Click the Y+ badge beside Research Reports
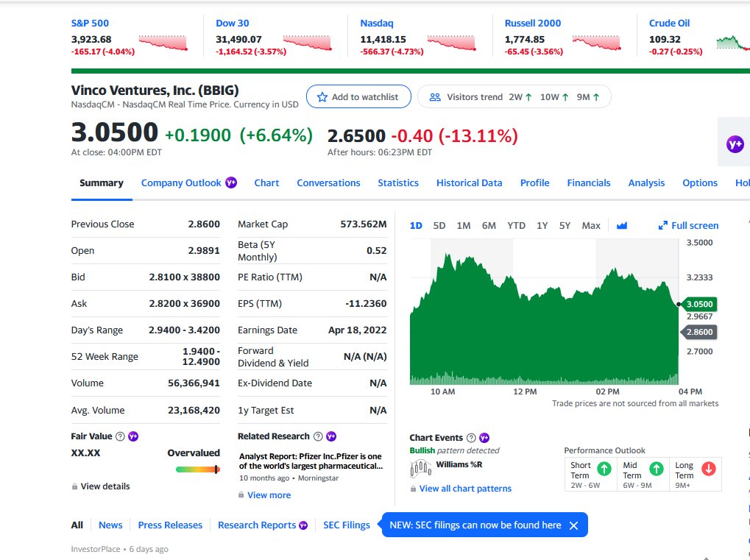This screenshot has height=560, width=750. (x=303, y=525)
